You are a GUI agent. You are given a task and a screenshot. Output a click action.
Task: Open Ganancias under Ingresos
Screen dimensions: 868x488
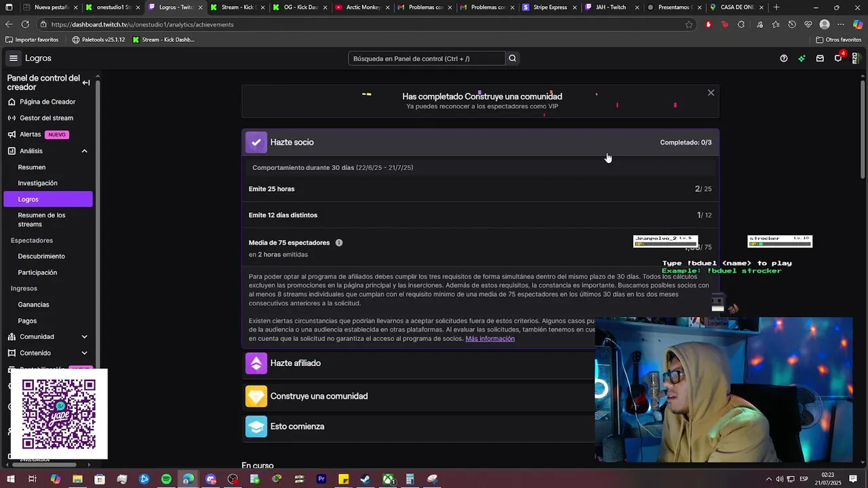(x=33, y=305)
